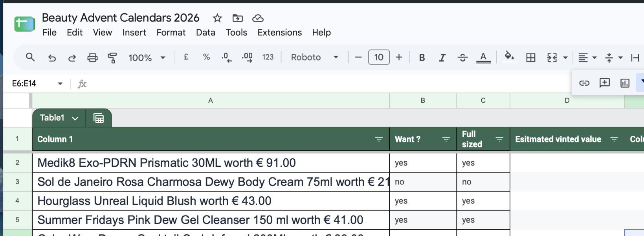Open fill colour bucket

click(x=509, y=57)
